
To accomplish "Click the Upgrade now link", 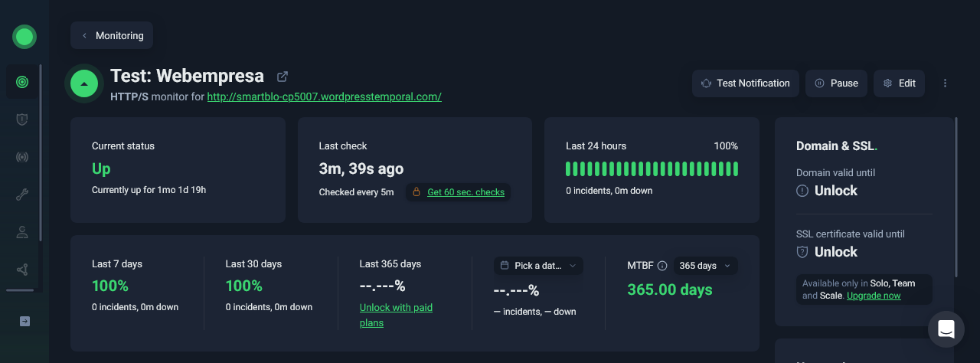I will click(874, 296).
